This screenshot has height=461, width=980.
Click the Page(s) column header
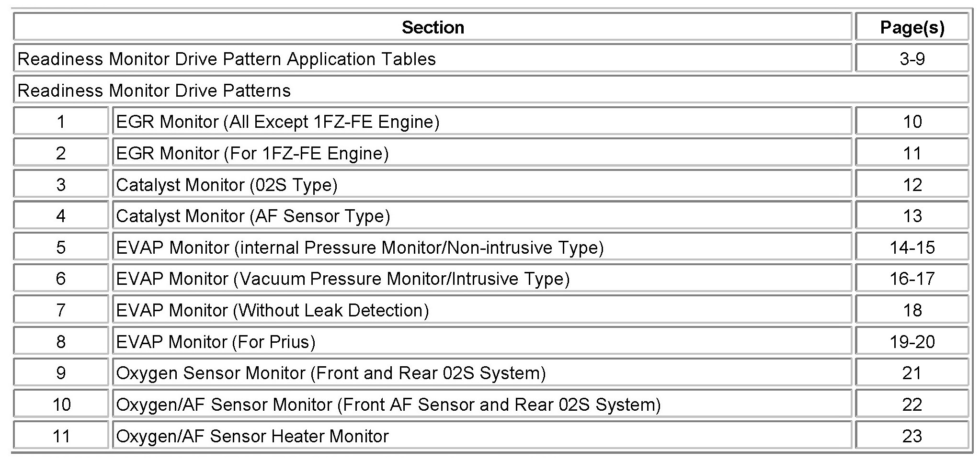(x=912, y=27)
